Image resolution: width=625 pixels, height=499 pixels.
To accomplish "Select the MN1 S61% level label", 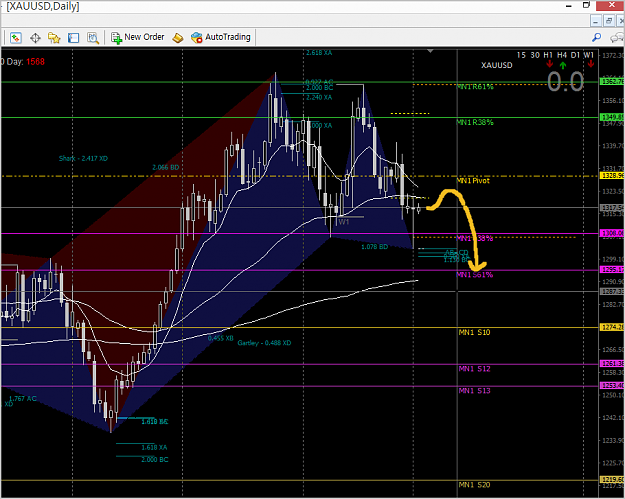I will (474, 275).
